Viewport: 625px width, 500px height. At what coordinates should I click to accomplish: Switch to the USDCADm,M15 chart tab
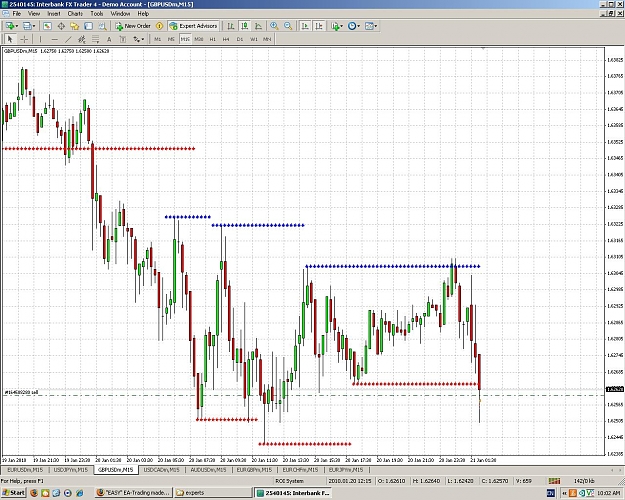point(161,470)
